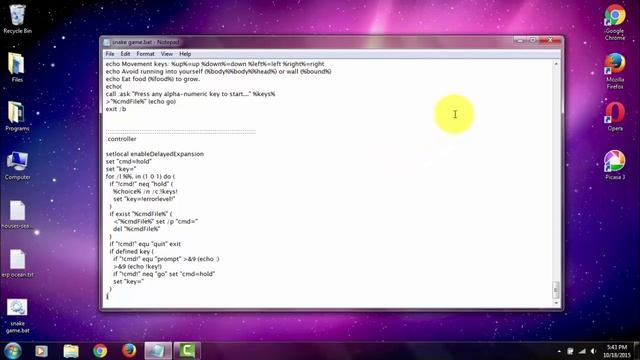Place cursor on ':controller' label line
Screen dimensions: 640x360
[121, 139]
